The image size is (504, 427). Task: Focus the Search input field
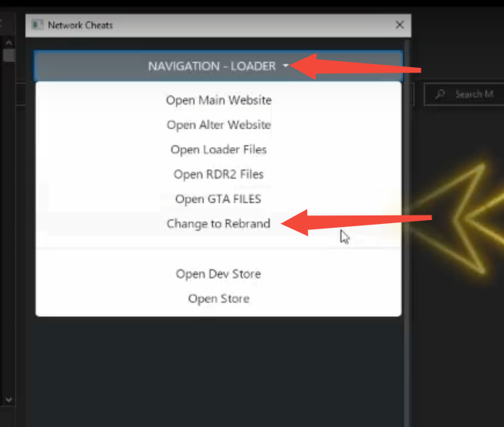pyautogui.click(x=472, y=94)
